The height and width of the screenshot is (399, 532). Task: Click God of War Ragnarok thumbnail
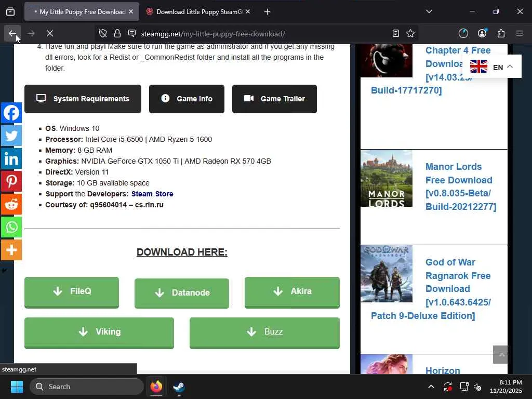click(x=387, y=274)
